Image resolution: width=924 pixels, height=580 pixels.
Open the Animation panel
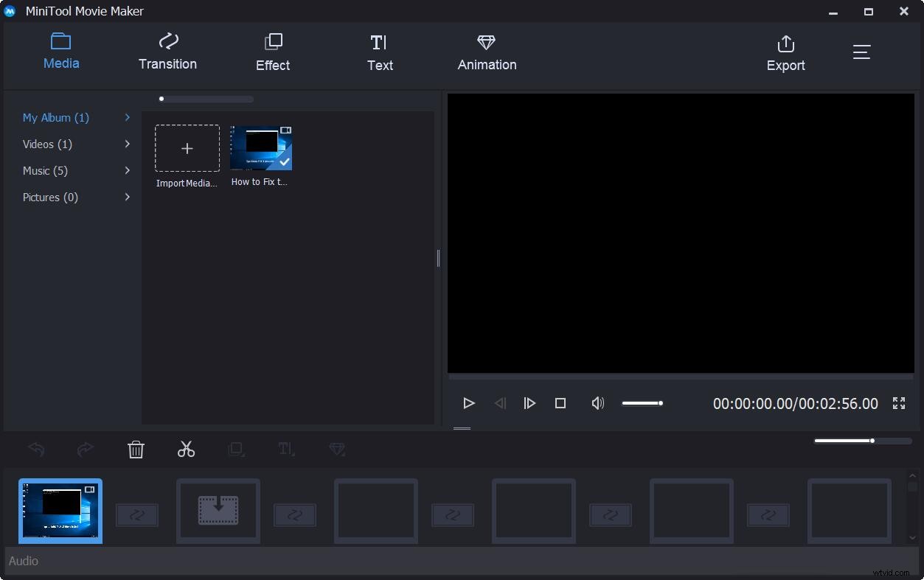(486, 52)
